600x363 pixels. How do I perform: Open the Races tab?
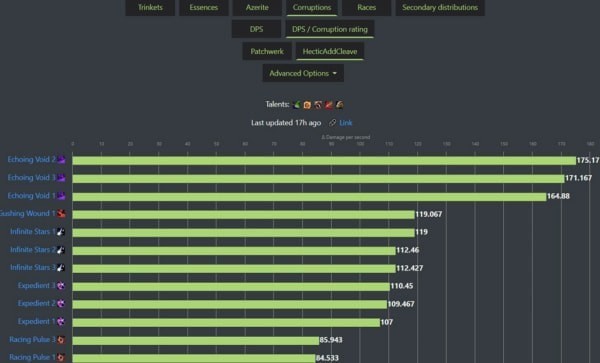pyautogui.click(x=366, y=8)
